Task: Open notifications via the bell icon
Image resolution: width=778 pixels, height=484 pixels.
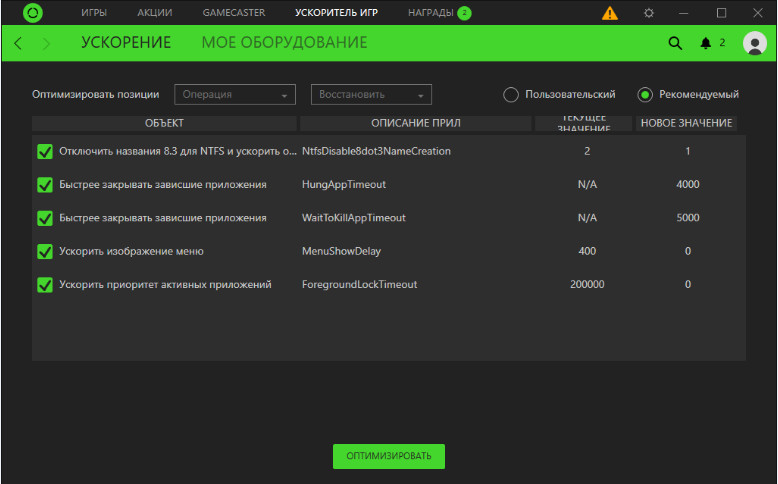Action: [x=705, y=43]
